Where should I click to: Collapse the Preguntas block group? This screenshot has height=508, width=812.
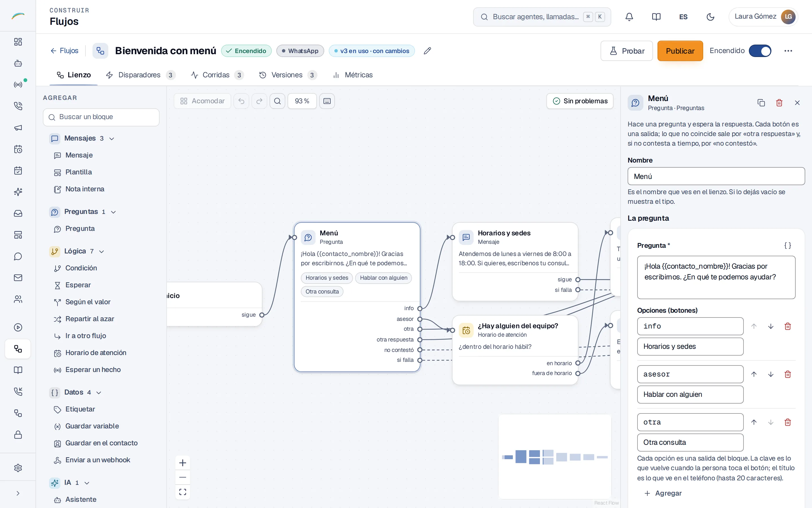[83, 212]
